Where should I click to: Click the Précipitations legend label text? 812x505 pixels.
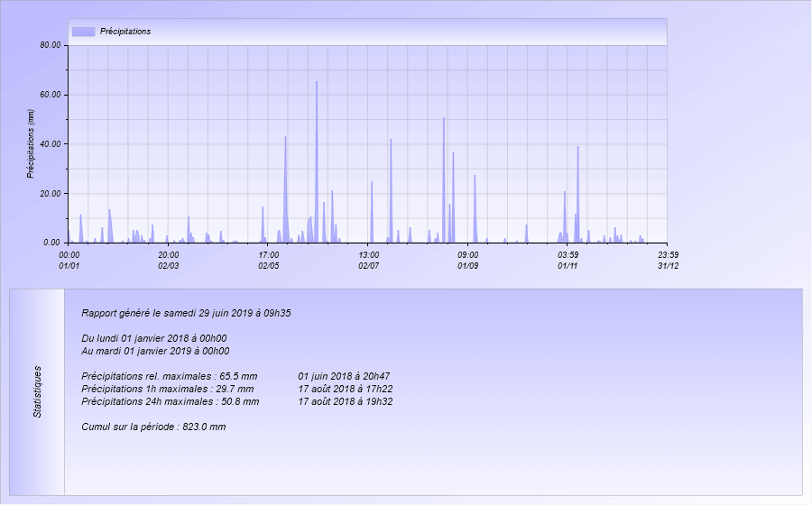pyautogui.click(x=125, y=32)
